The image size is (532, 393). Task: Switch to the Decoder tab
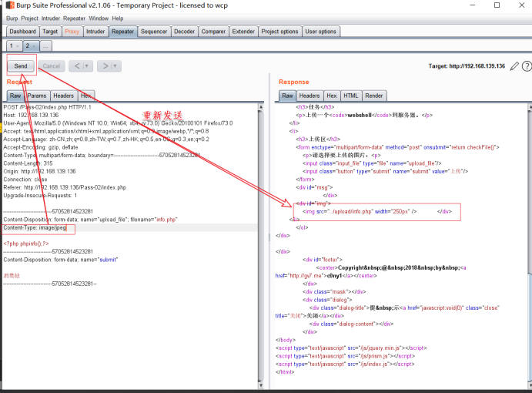click(185, 32)
